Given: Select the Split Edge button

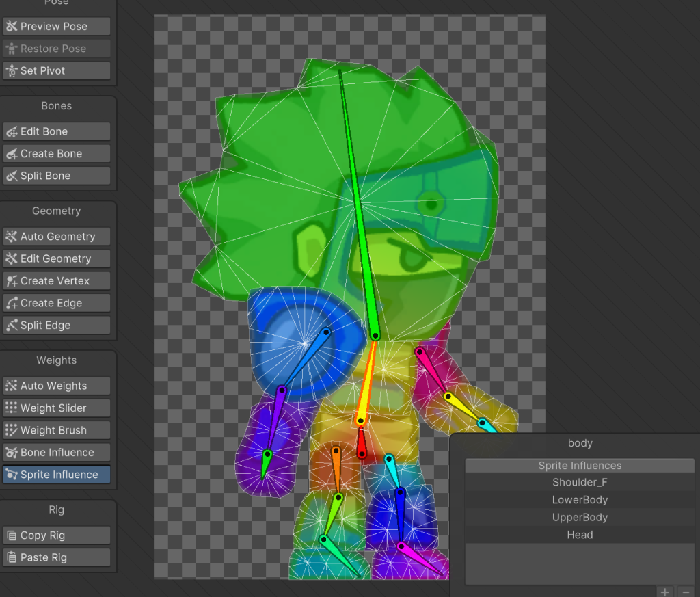Looking at the screenshot, I should coord(56,326).
